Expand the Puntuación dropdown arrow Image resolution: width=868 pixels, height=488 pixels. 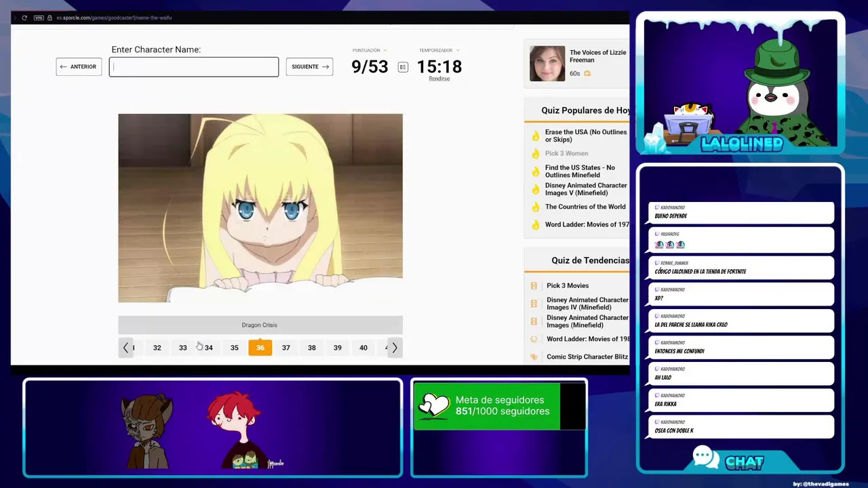pyautogui.click(x=385, y=50)
